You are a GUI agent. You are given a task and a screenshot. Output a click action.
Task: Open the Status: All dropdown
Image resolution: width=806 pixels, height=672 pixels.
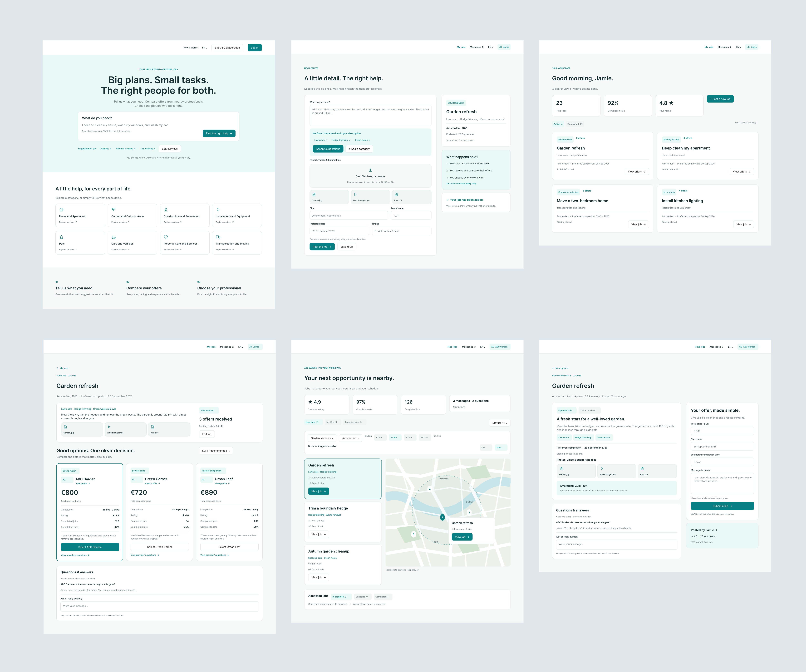(x=500, y=423)
